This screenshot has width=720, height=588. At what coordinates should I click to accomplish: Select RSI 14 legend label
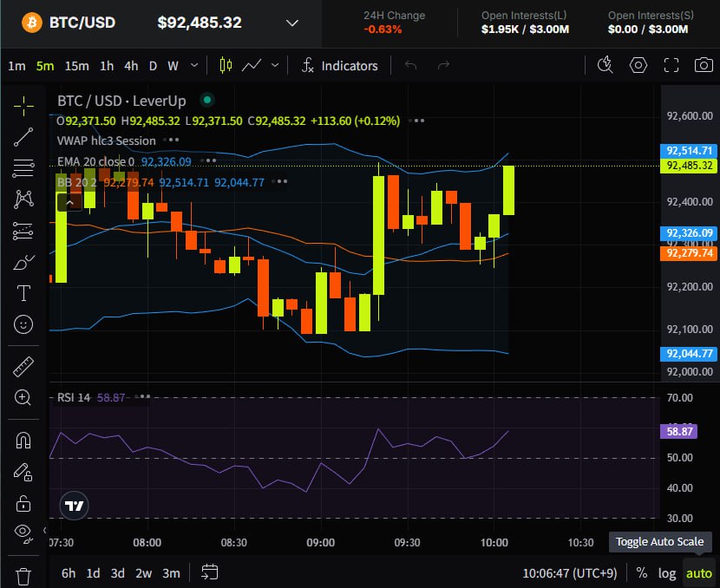click(74, 397)
